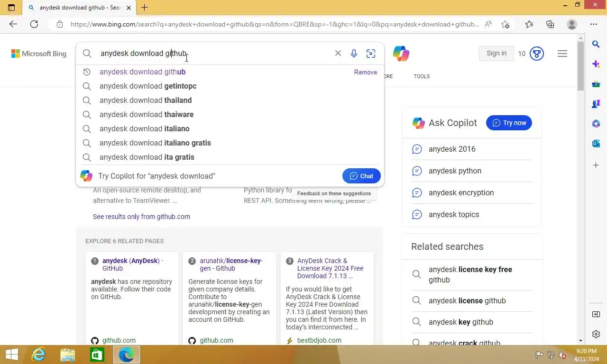Open Edge sidebar search icon
The width and height of the screenshot is (607, 364).
pos(596,44)
